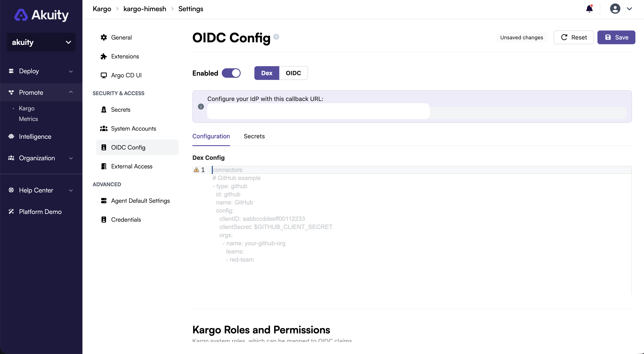
Task: Open Metrics under Promote
Action: point(28,119)
